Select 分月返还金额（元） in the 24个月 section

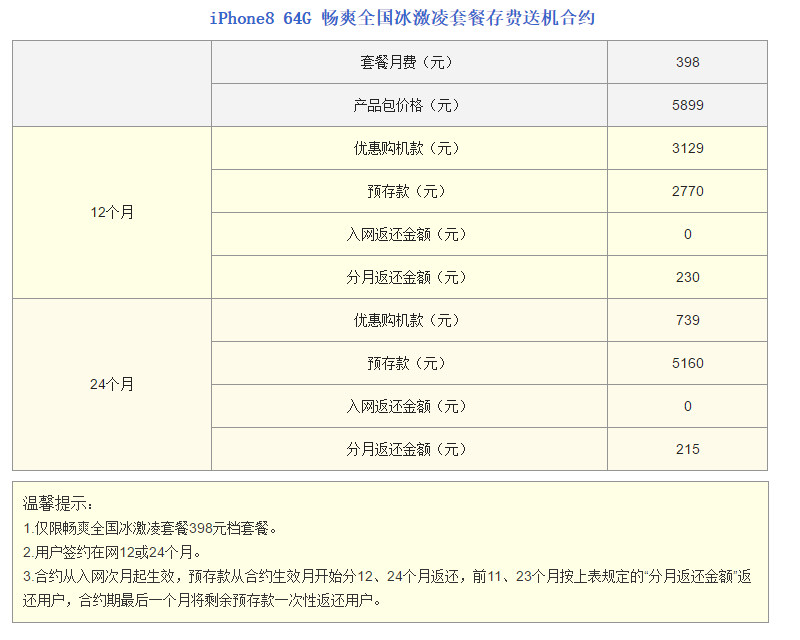pyautogui.click(x=409, y=449)
